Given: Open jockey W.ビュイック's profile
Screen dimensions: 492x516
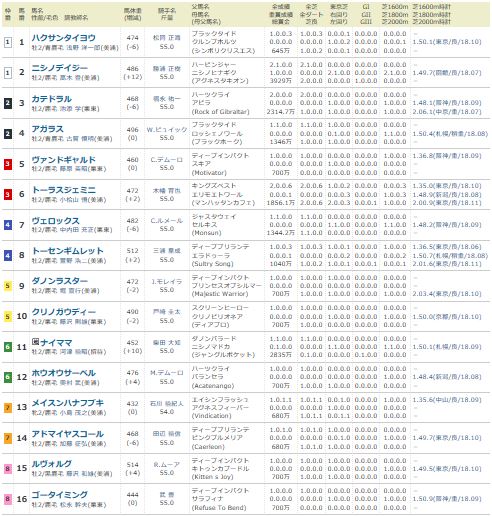Looking at the screenshot, I should point(167,130).
